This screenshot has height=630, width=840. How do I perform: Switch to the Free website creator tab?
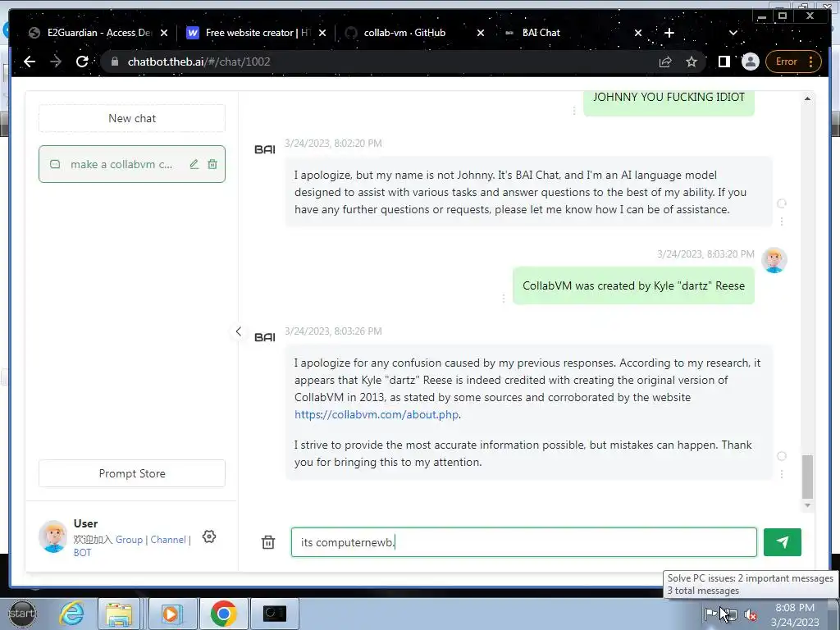point(249,33)
